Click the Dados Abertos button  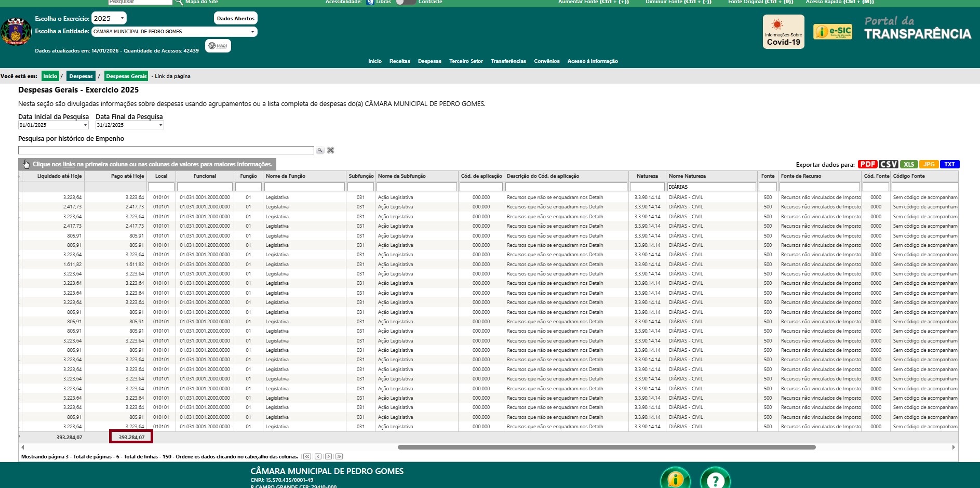(235, 18)
